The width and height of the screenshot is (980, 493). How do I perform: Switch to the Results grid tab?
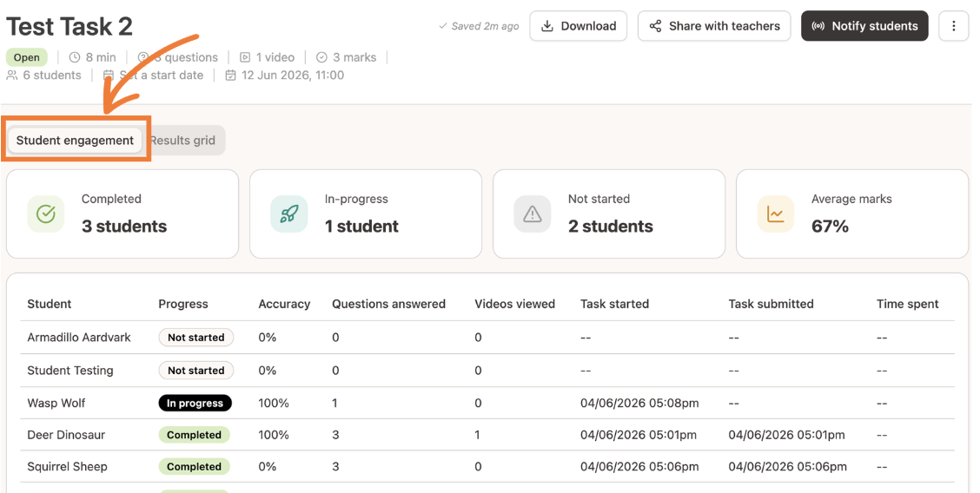point(182,141)
